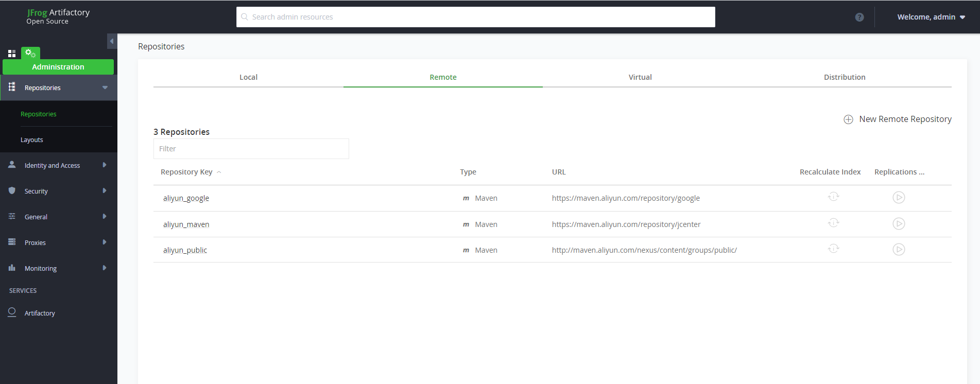The height and width of the screenshot is (384, 980).
Task: Run replication for aliyun_maven
Action: coord(899,224)
